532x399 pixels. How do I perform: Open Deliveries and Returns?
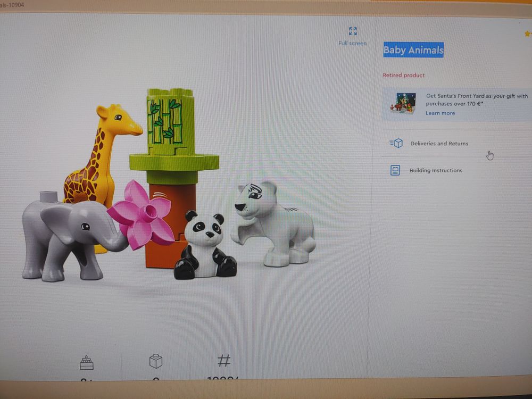tap(439, 144)
